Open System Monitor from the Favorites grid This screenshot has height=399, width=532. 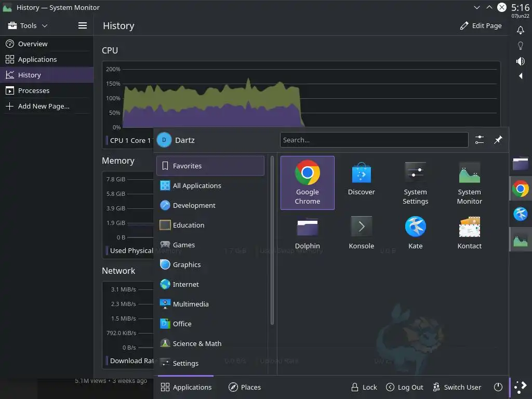click(x=469, y=183)
